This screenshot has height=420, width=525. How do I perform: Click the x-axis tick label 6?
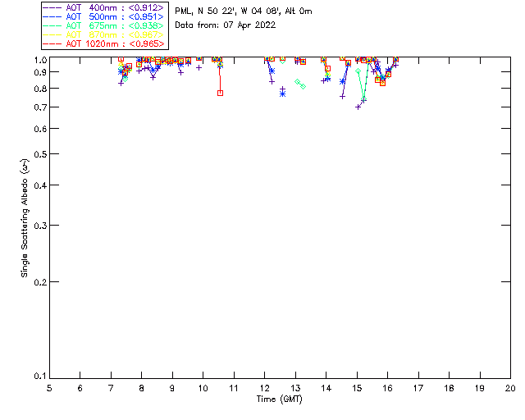80,388
